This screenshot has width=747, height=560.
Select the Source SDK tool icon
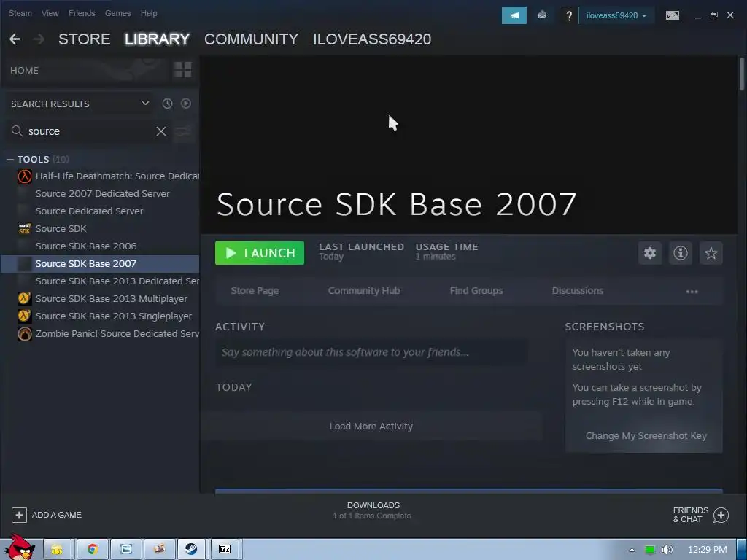click(24, 228)
